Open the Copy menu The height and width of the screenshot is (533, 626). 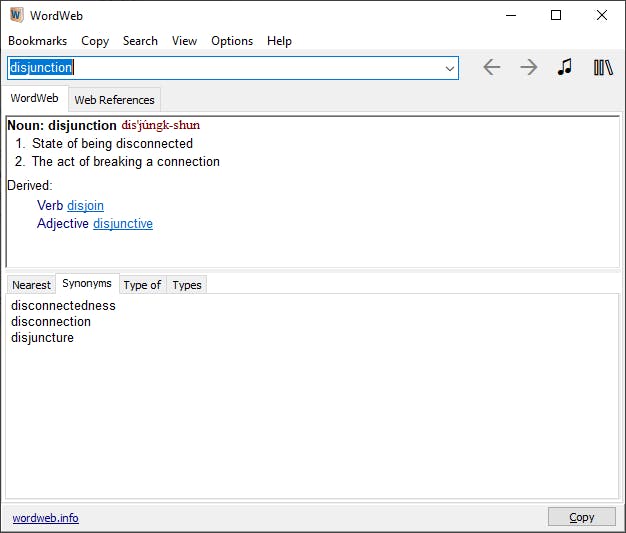point(95,41)
